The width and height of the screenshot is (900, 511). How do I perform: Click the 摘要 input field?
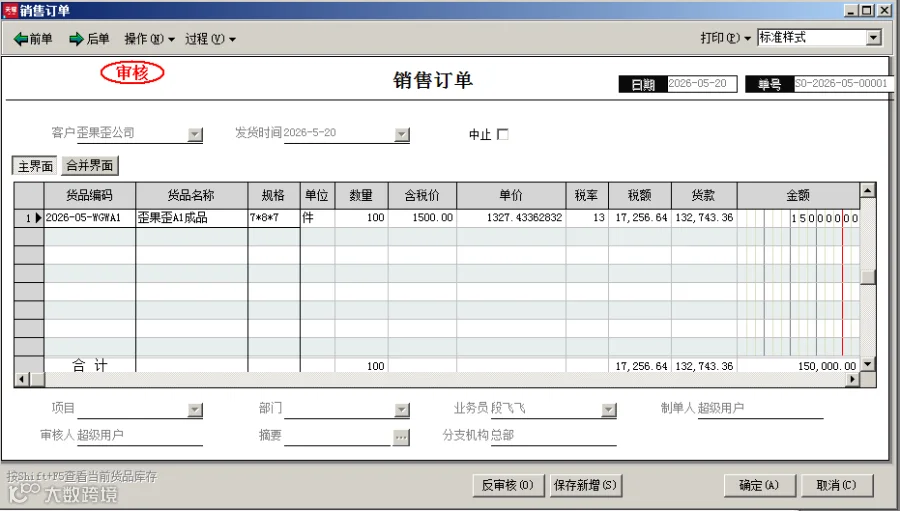[338, 436]
